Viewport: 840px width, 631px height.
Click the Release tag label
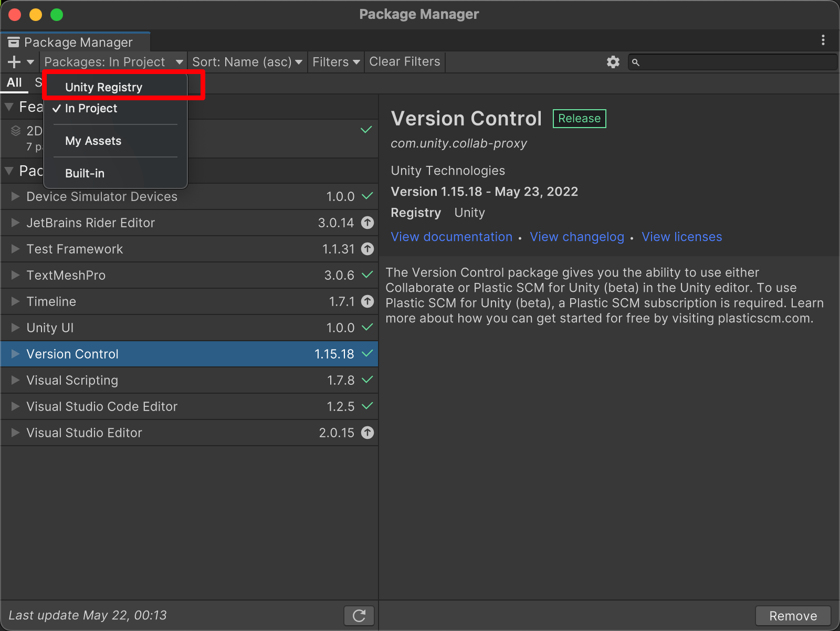579,119
